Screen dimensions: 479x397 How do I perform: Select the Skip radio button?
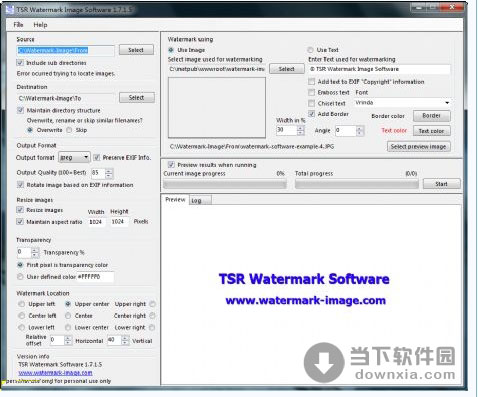(69, 130)
